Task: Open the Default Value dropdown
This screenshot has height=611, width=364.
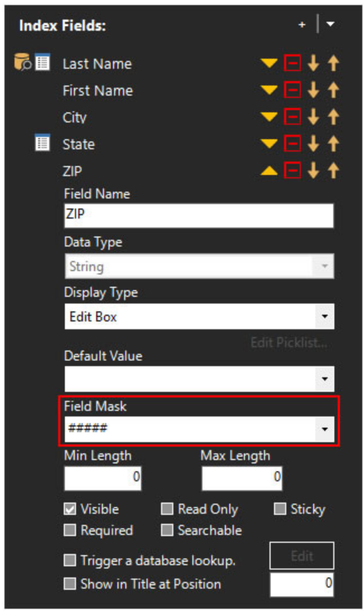Action: coord(199,379)
